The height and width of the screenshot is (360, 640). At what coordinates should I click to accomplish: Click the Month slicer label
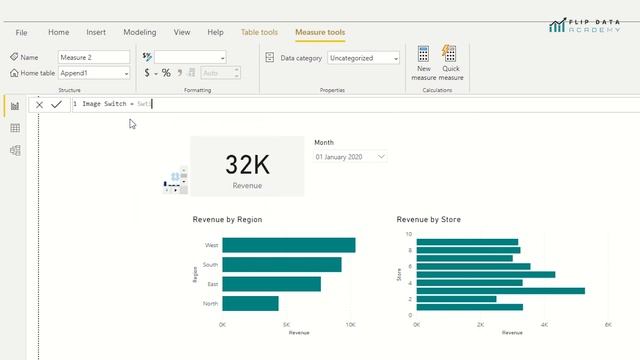[x=324, y=142]
